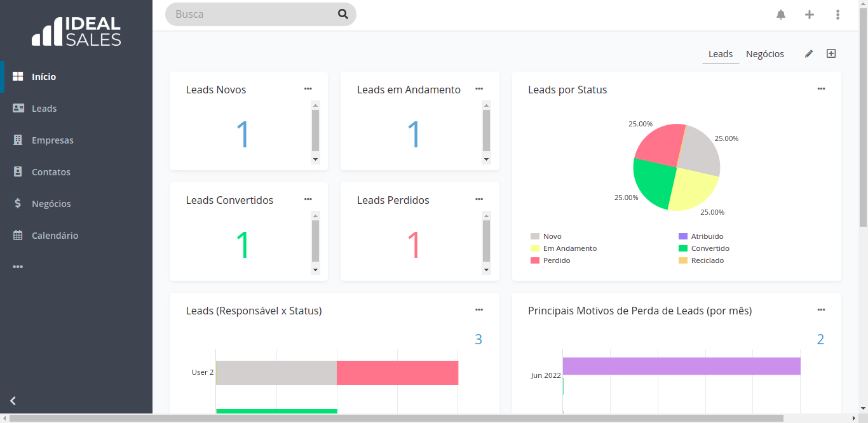Viewport: 868px width, 423px height.
Task: Click the Leads em Andamento count number
Action: tap(414, 135)
